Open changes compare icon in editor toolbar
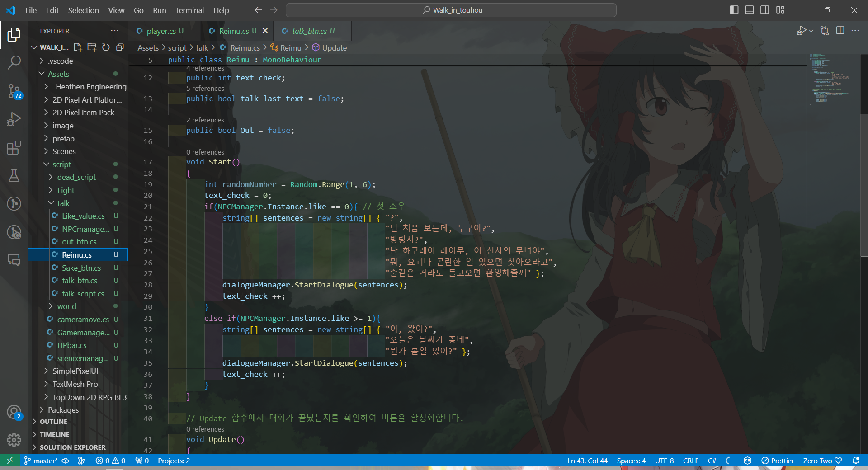 (825, 31)
